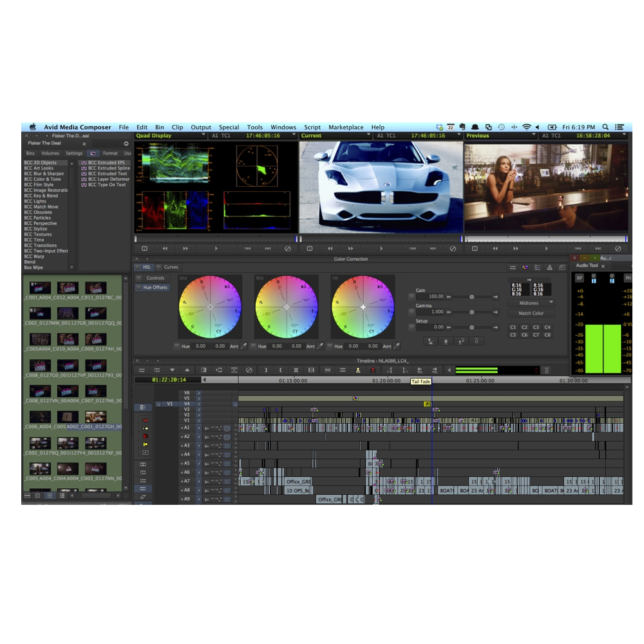
Task: Click the Gamma increase arrow
Action: click(x=496, y=312)
